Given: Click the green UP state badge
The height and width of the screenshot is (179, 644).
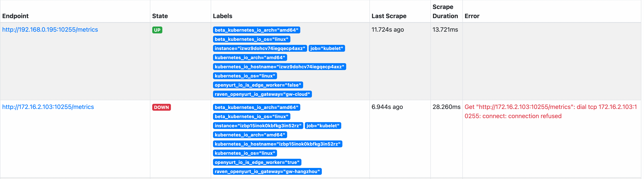Looking at the screenshot, I should click(157, 30).
